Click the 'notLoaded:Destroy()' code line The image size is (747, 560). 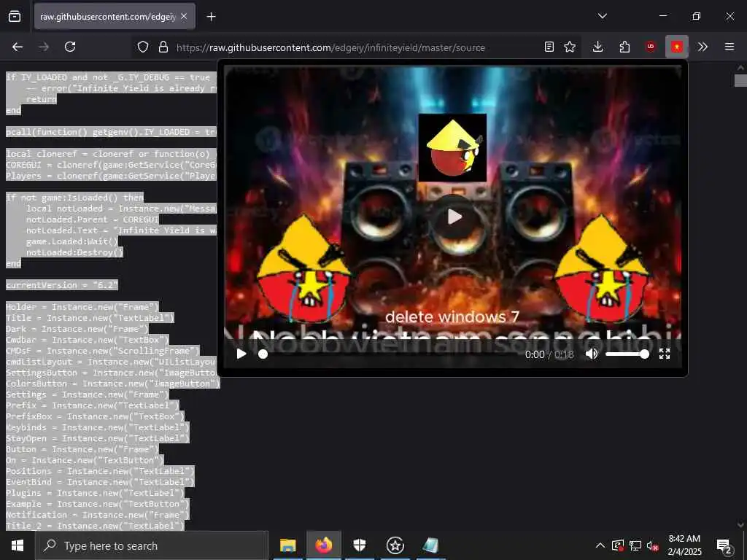click(74, 252)
